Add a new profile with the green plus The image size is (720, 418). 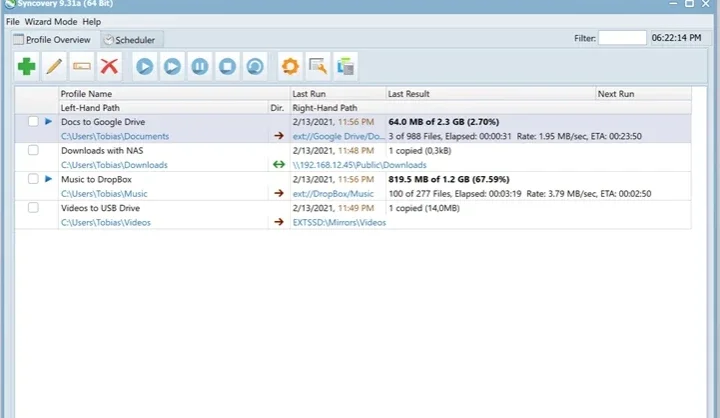pyautogui.click(x=27, y=67)
